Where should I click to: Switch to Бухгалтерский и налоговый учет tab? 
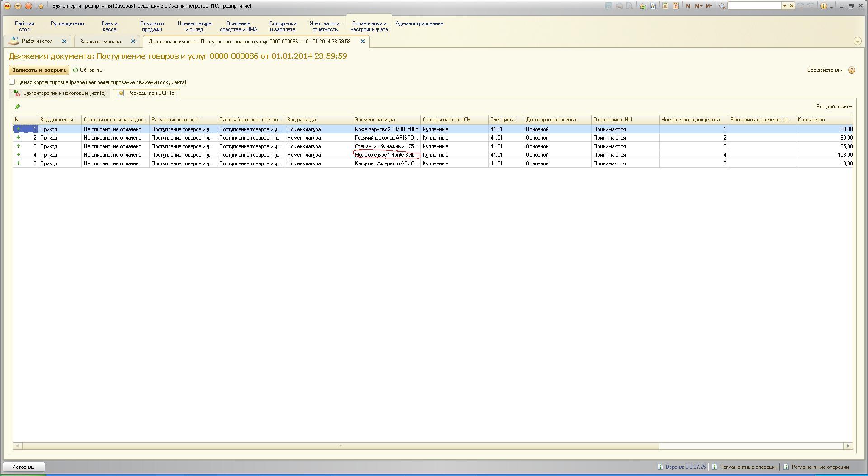(60, 93)
